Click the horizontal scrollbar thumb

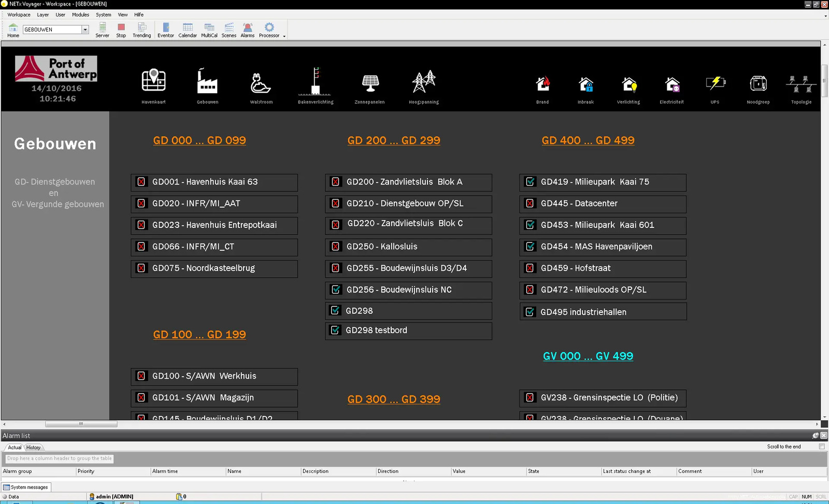81,424
